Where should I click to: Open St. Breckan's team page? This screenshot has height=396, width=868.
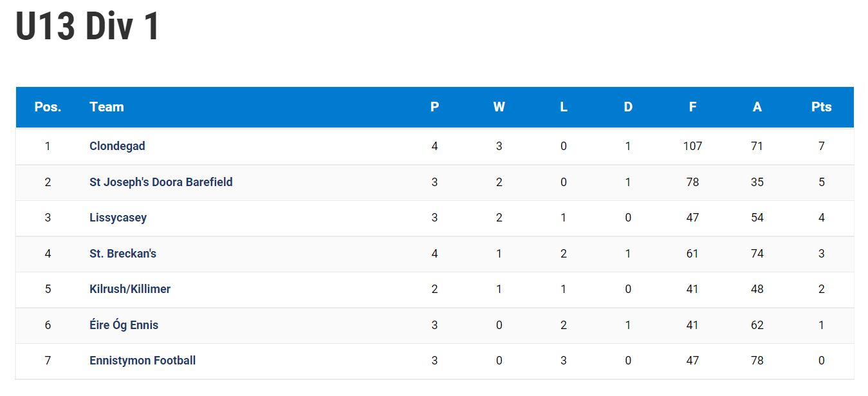[x=123, y=254]
